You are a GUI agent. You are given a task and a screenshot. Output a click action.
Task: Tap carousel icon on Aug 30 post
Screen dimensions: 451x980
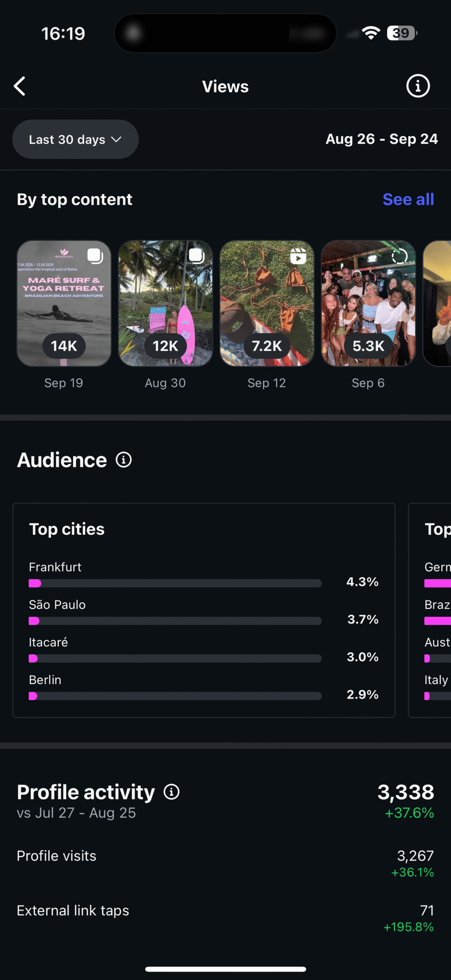point(196,256)
